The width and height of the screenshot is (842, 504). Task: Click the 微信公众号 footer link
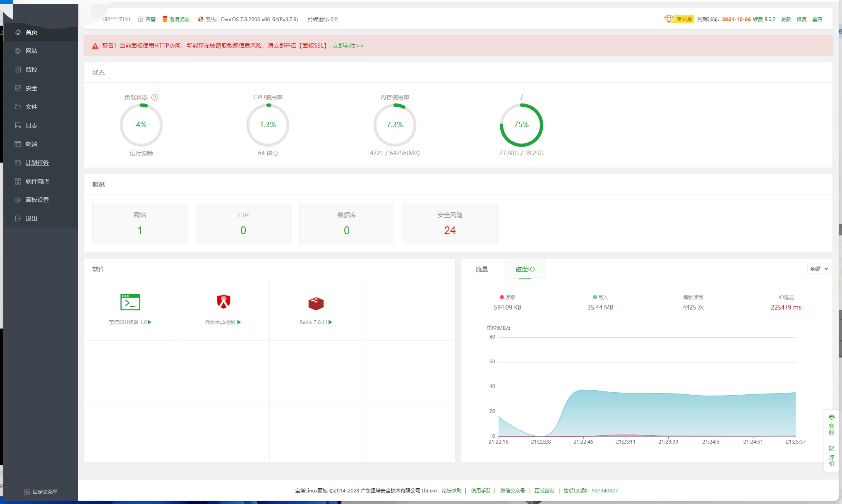pos(513,491)
